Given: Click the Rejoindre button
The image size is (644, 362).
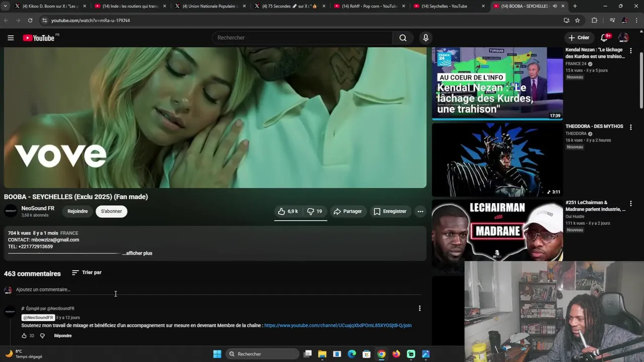Looking at the screenshot, I should point(77,211).
